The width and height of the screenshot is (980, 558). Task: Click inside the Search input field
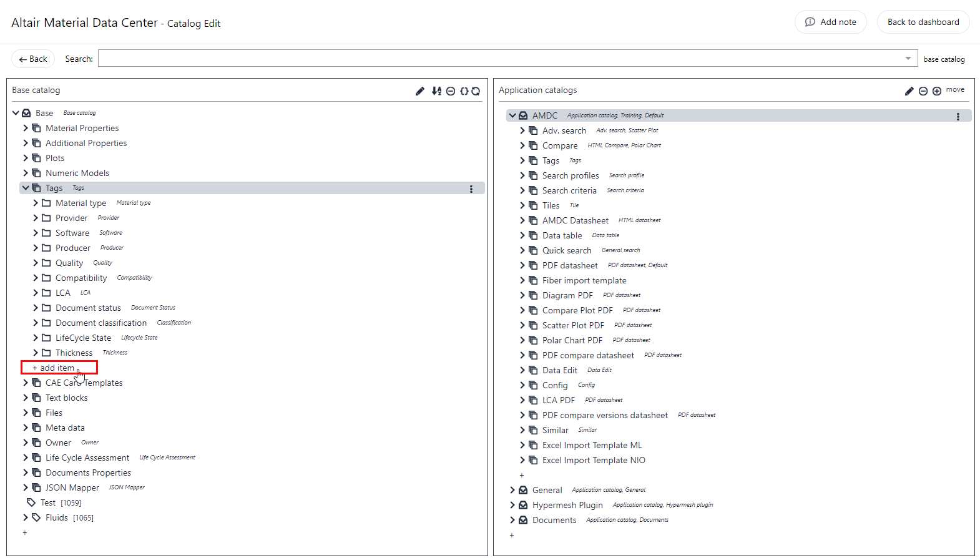click(x=499, y=59)
